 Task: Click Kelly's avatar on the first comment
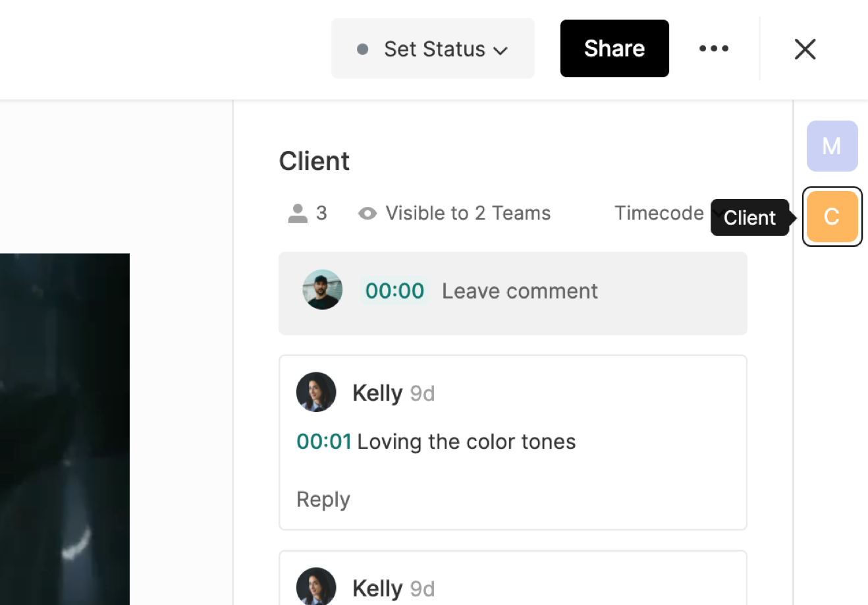tap(316, 392)
